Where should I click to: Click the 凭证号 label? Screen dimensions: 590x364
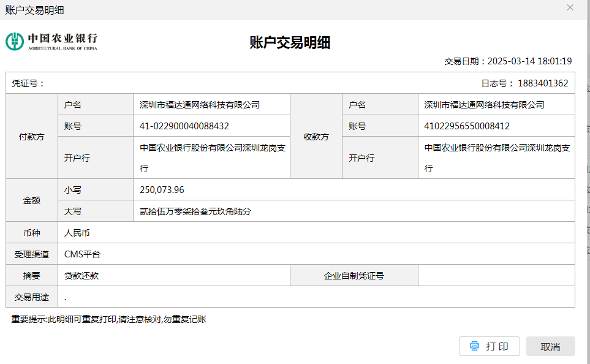28,83
